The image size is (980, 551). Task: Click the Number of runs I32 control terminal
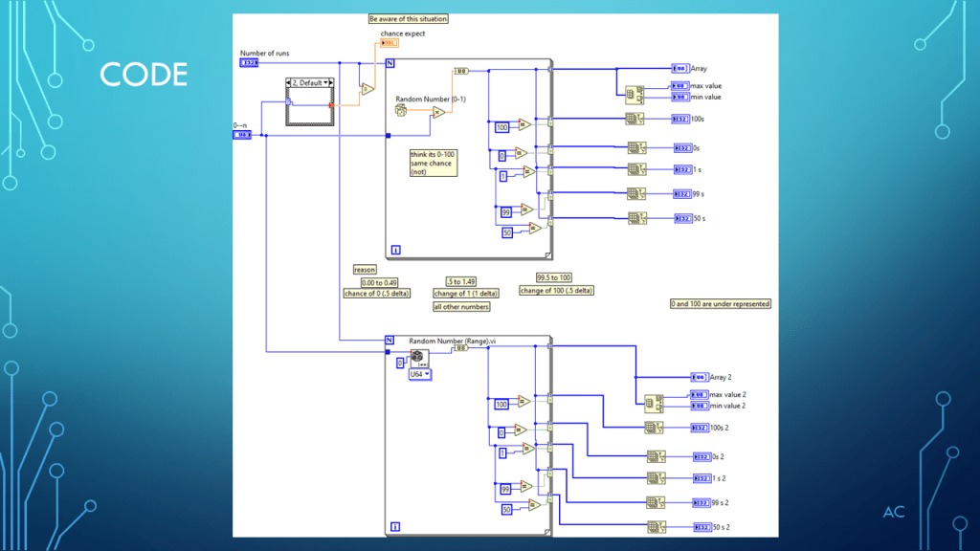point(249,63)
